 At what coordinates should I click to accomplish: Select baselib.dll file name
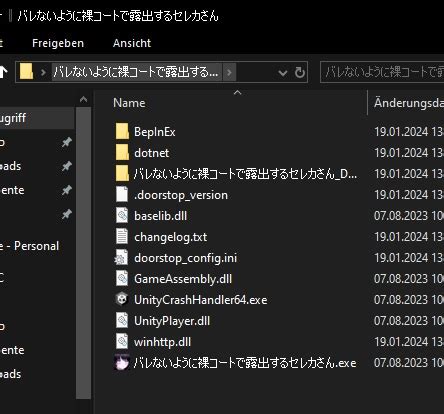pyautogui.click(x=160, y=216)
